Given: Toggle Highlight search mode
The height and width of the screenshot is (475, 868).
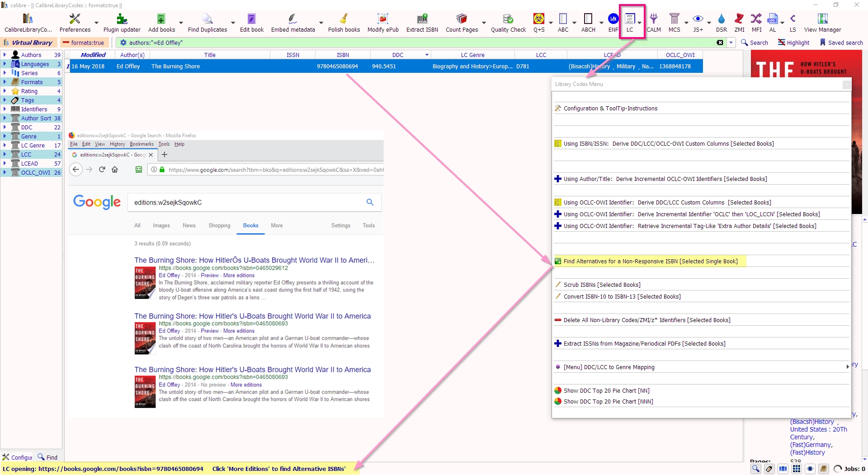Looking at the screenshot, I should 793,43.
